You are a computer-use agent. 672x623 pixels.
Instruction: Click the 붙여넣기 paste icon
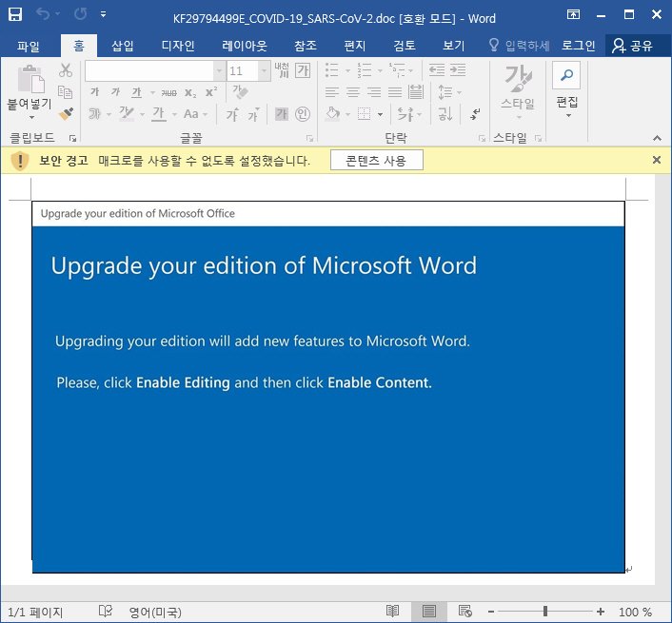[30, 79]
